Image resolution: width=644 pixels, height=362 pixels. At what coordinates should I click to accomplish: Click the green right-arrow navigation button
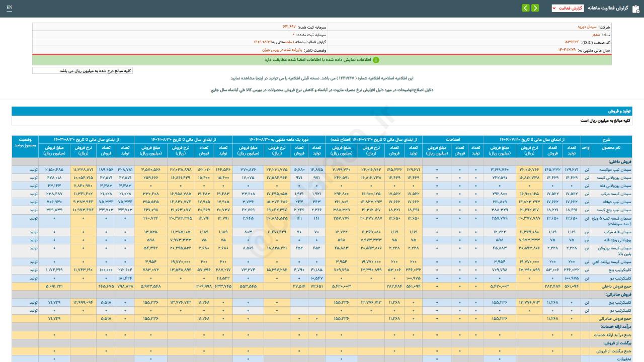pos(535,8)
